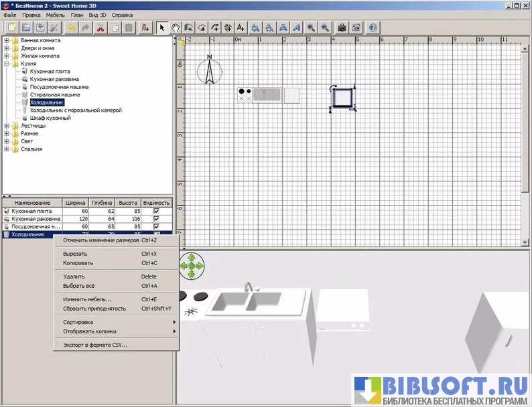532x407 pixels.
Task: Click the Undo arrow in toolbar
Action: [x=71, y=28]
